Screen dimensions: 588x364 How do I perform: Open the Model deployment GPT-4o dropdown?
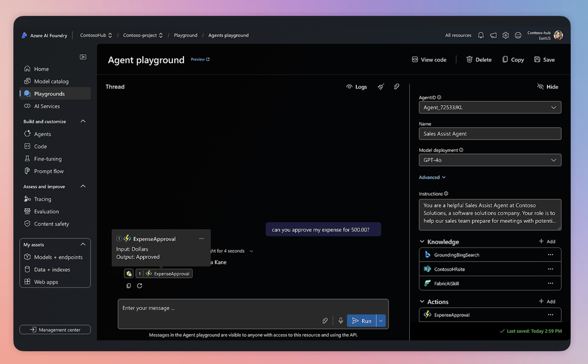coord(490,160)
